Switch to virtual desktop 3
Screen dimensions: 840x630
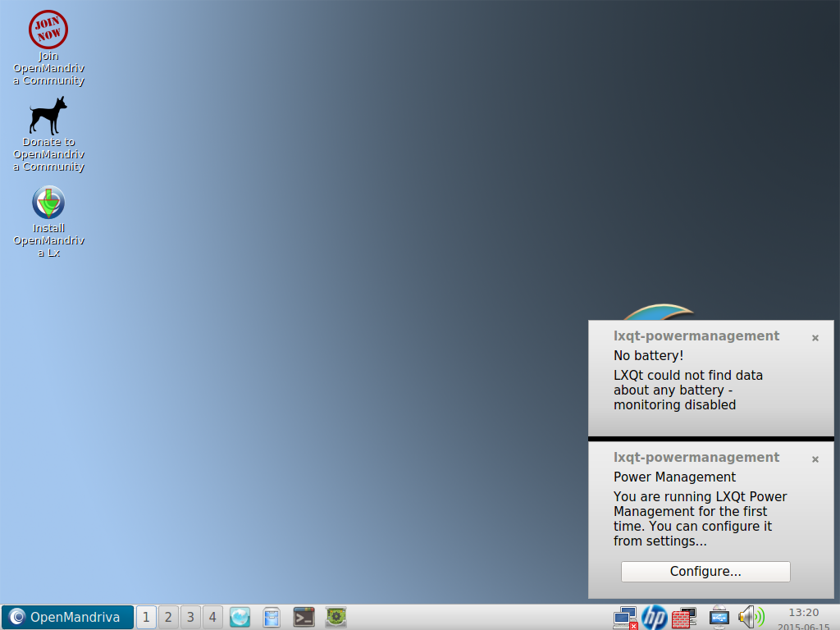190,617
